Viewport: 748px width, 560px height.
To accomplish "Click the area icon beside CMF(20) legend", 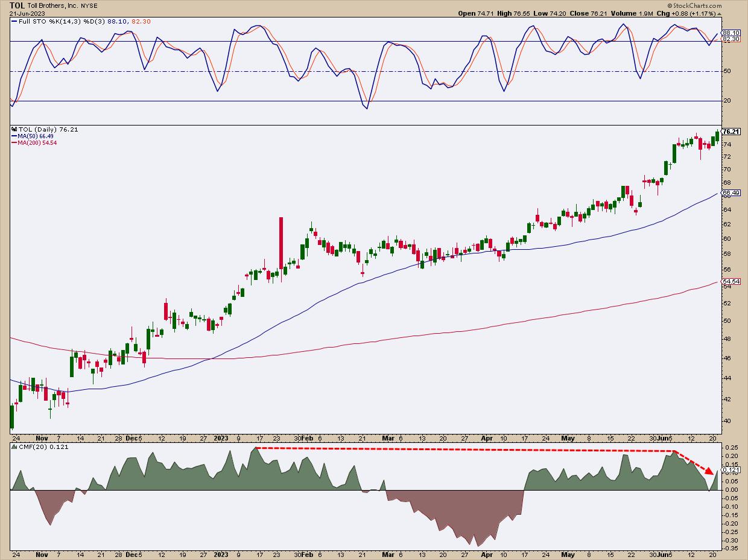I will click(14, 446).
